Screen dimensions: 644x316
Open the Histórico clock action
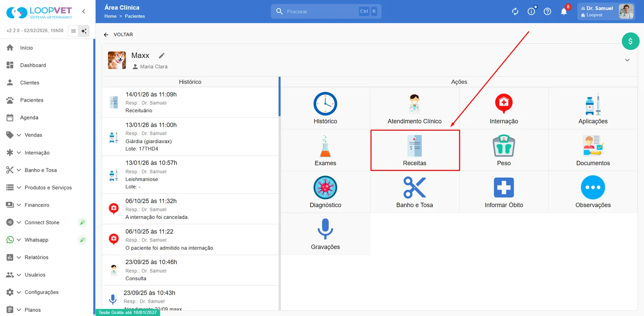(325, 108)
